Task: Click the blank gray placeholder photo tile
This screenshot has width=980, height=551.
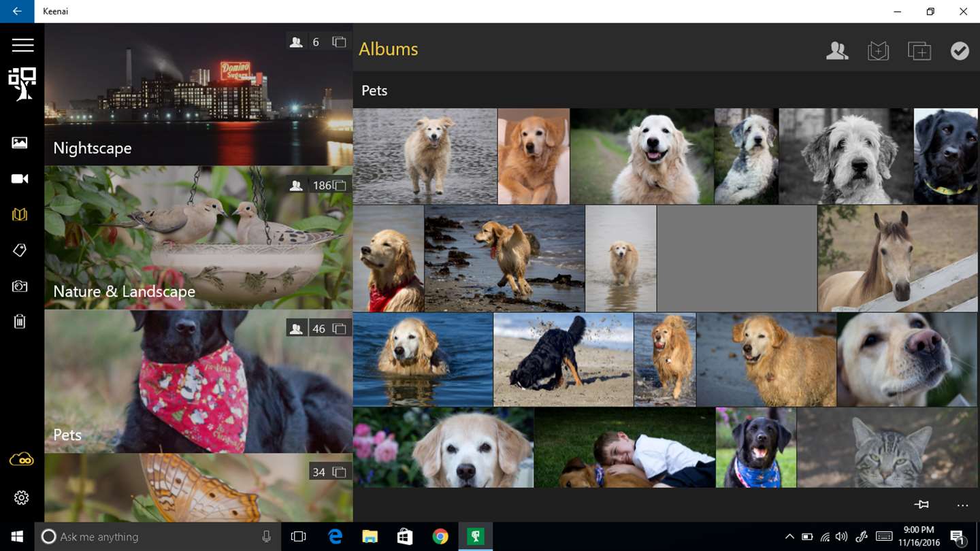Action: point(737,258)
